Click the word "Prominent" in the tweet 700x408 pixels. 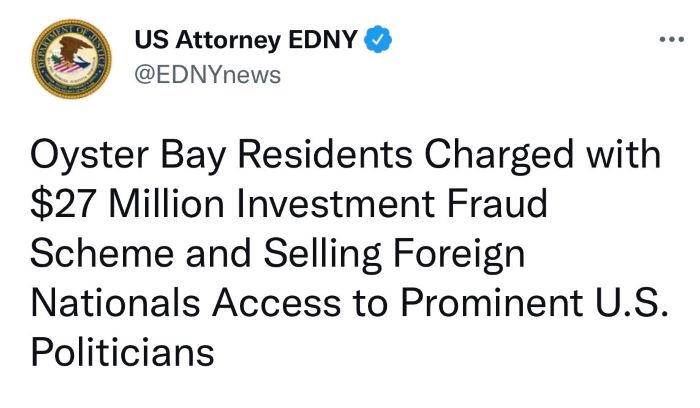tap(492, 302)
